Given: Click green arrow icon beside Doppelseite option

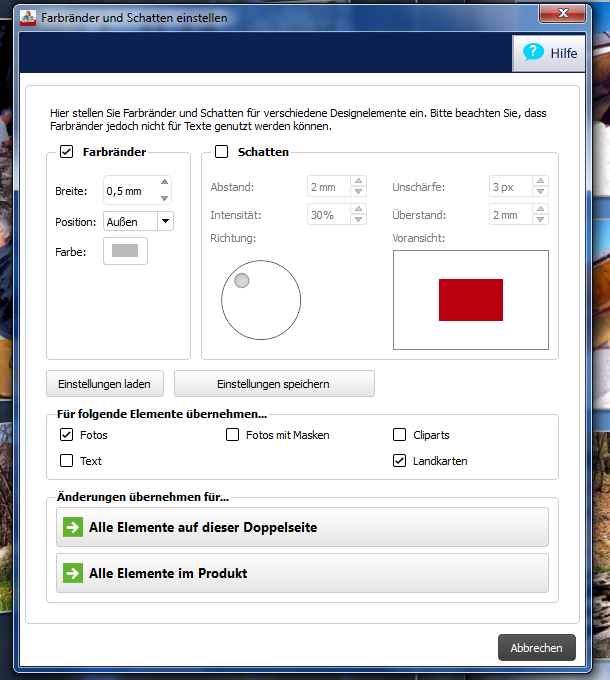Looking at the screenshot, I should (x=72, y=527).
